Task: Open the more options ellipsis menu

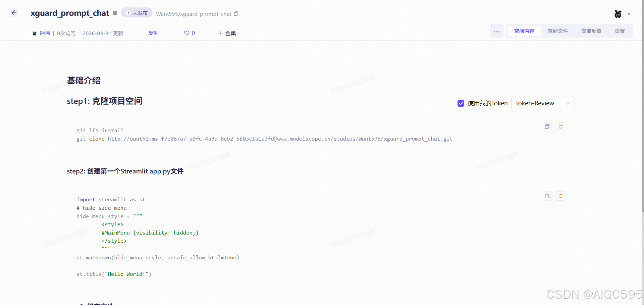Action: point(496,31)
